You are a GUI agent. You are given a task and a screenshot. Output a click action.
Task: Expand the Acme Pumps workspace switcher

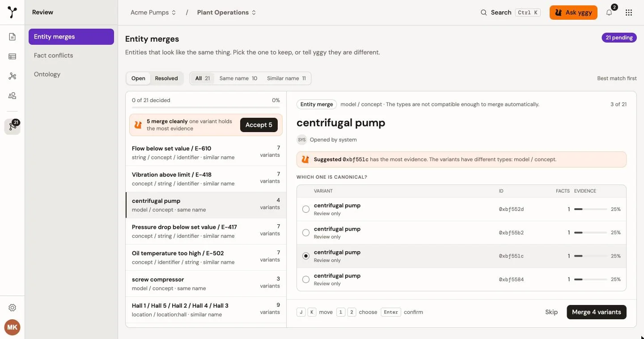(x=153, y=13)
